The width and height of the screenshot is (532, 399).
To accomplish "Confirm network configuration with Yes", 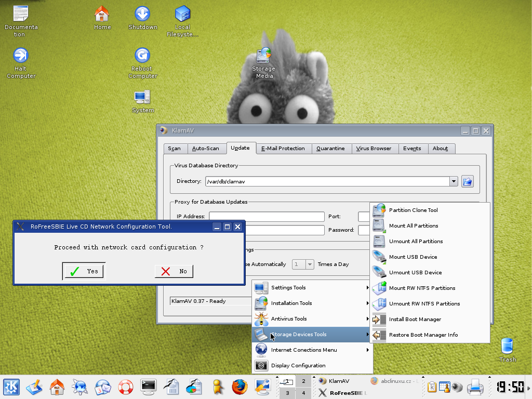I will pyautogui.click(x=84, y=271).
